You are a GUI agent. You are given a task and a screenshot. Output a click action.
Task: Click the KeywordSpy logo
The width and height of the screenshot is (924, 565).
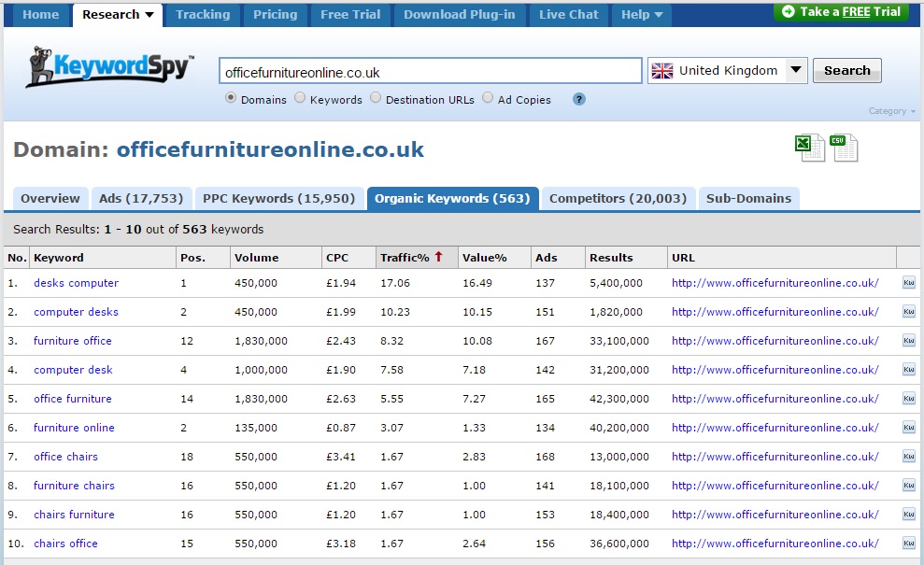pyautogui.click(x=109, y=66)
